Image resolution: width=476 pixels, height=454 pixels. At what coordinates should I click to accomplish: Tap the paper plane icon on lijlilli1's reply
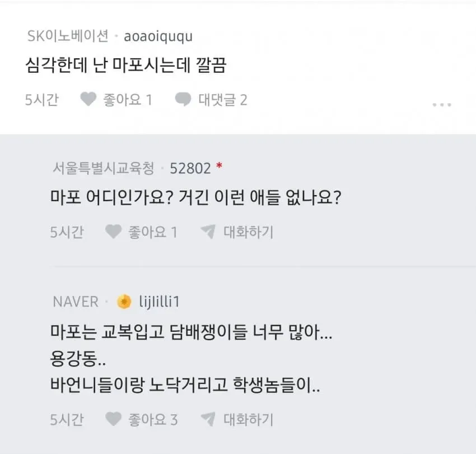[208, 419]
